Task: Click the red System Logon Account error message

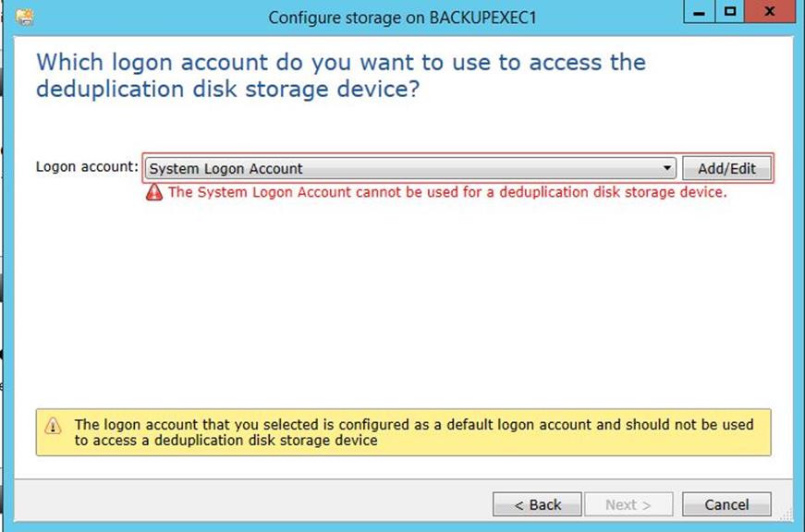Action: click(447, 192)
